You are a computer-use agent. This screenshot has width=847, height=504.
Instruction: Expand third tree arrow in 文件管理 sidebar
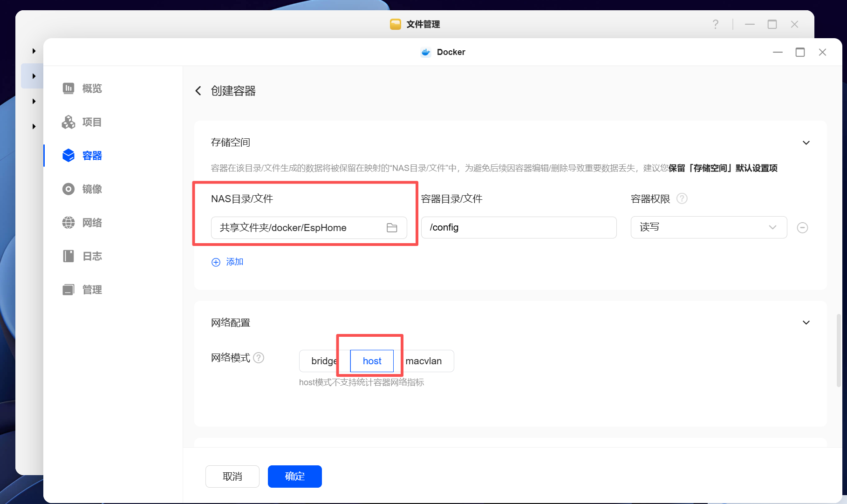pos(34,101)
